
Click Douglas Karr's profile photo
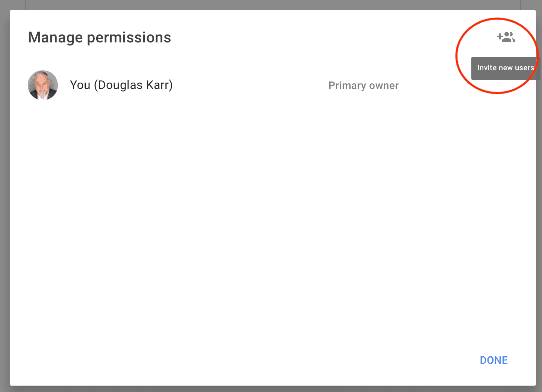43,85
